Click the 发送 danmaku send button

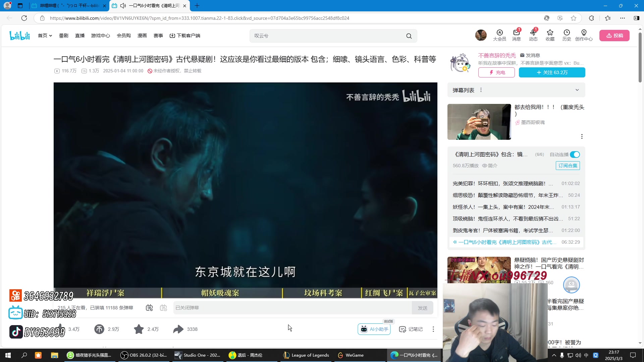coord(423,308)
